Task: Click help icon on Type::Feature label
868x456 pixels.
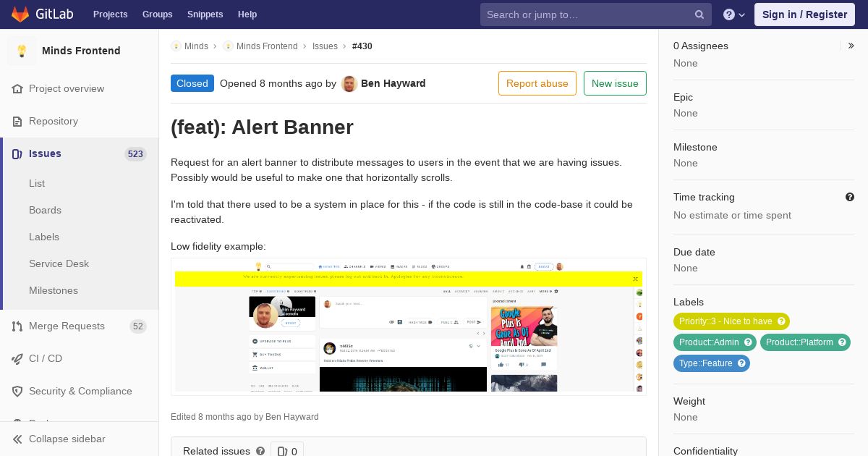Action: tap(741, 363)
